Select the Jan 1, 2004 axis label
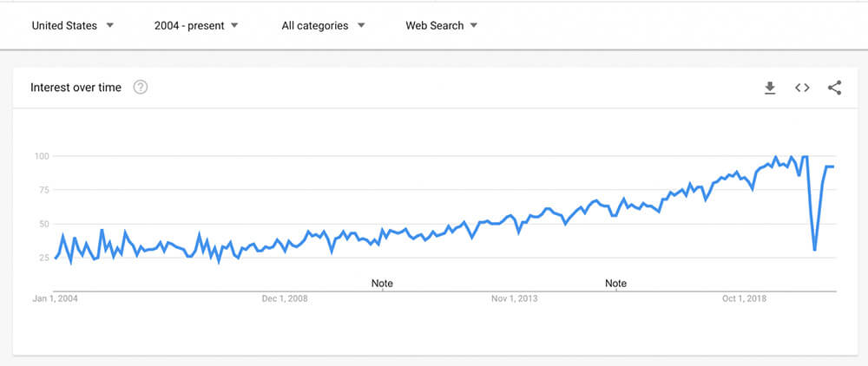This screenshot has width=868, height=366. [55, 299]
